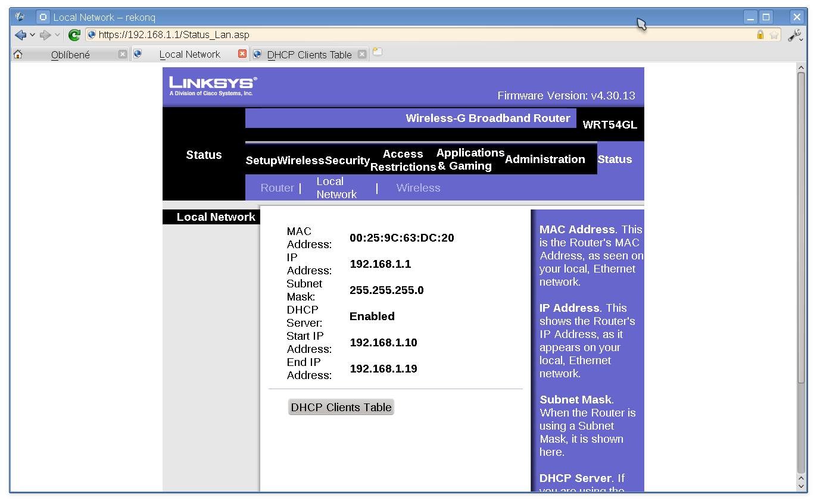Click the SSL padlock icon
The height and width of the screenshot is (504, 817).
point(760,35)
